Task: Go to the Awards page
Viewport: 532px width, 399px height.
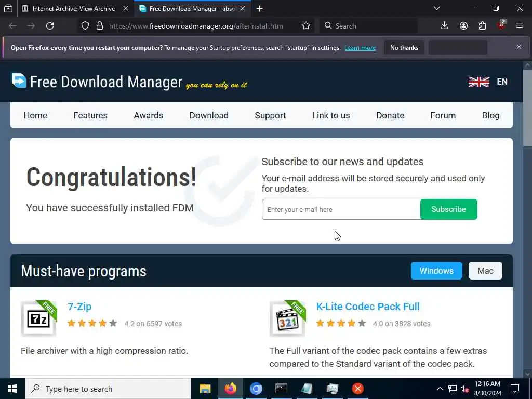Action: pos(148,115)
